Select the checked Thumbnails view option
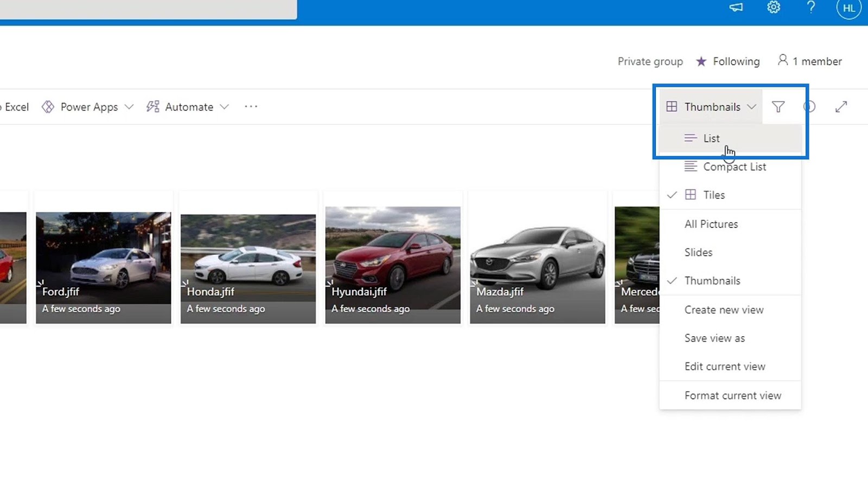This screenshot has height=488, width=868. (712, 281)
